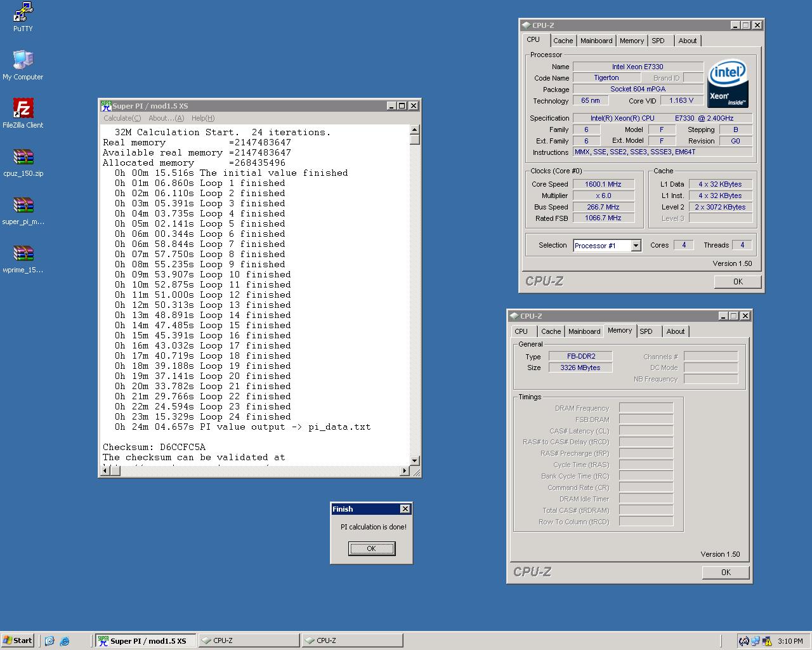The image size is (812, 650).
Task: Click Checksum D6CCFC5A line
Action: [x=154, y=447]
